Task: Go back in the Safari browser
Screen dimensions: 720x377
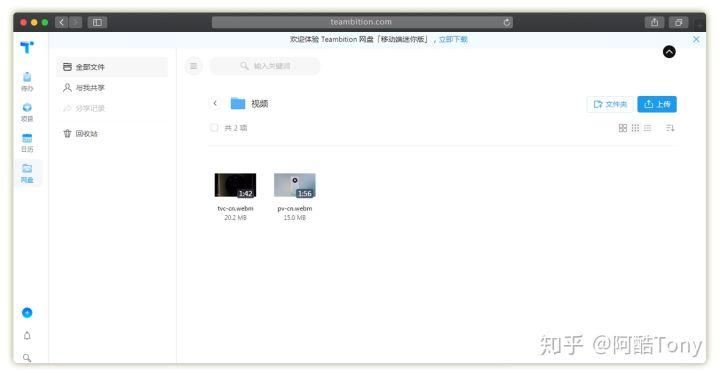Action: (x=62, y=22)
